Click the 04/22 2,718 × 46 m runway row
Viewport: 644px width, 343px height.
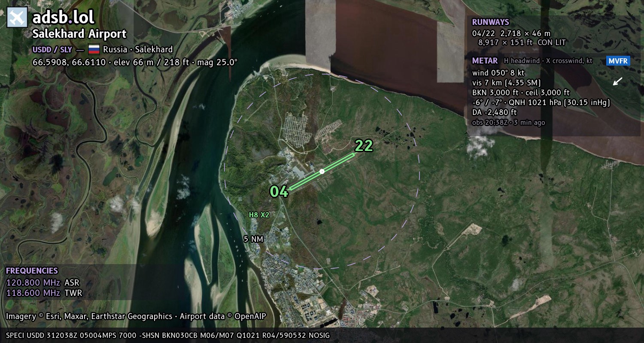point(511,33)
